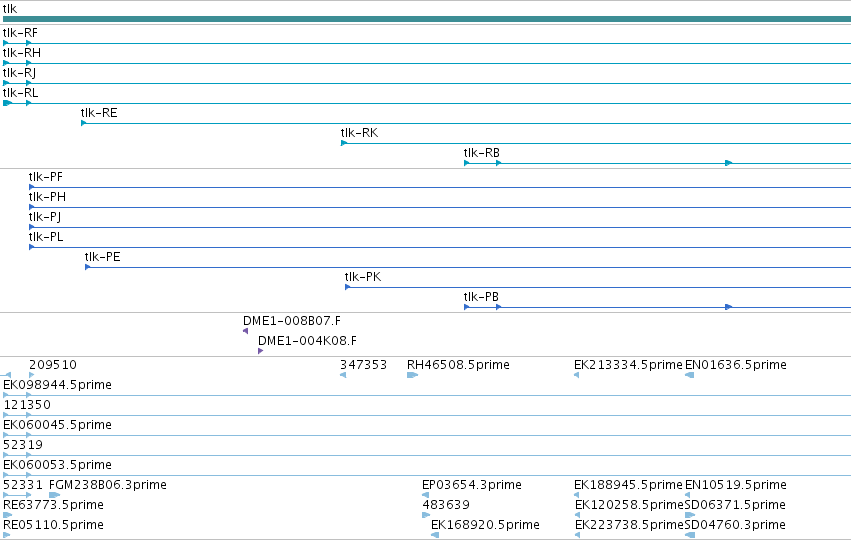The width and height of the screenshot is (851, 540).
Task: Select the EK120258.5prime feature arrow
Action: pos(577,516)
